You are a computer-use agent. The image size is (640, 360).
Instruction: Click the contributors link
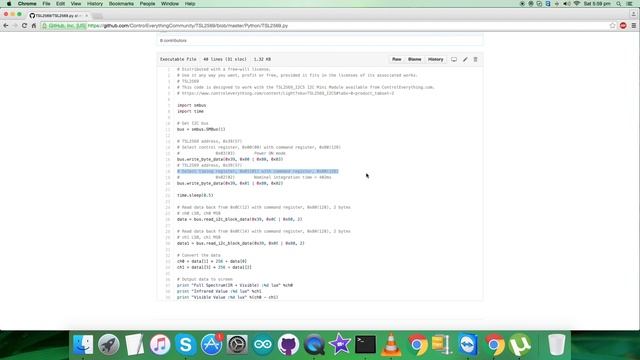click(173, 41)
